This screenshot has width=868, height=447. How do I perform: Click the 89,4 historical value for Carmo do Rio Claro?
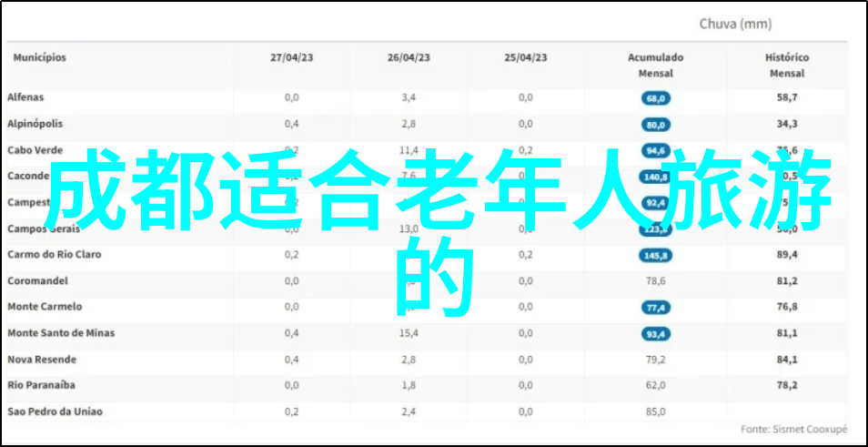pyautogui.click(x=787, y=255)
